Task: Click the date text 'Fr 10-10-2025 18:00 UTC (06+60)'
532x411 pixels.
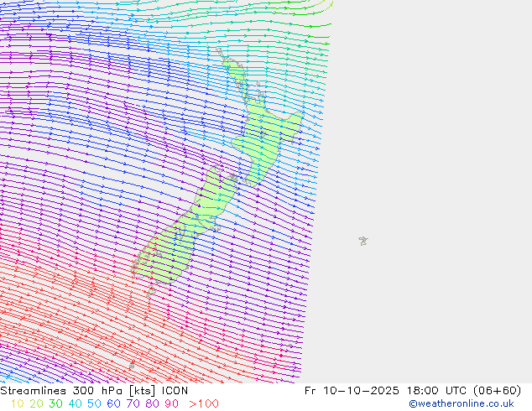Action: [x=413, y=391]
